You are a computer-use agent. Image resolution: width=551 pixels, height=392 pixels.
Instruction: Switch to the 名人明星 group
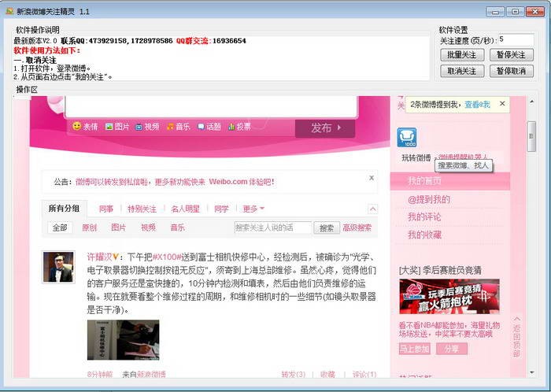pyautogui.click(x=185, y=209)
